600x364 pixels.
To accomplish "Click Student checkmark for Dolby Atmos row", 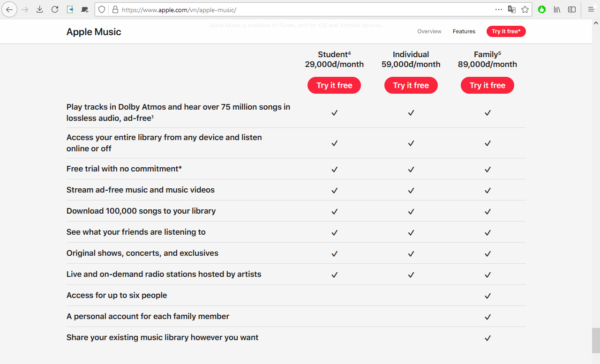I will pyautogui.click(x=334, y=113).
